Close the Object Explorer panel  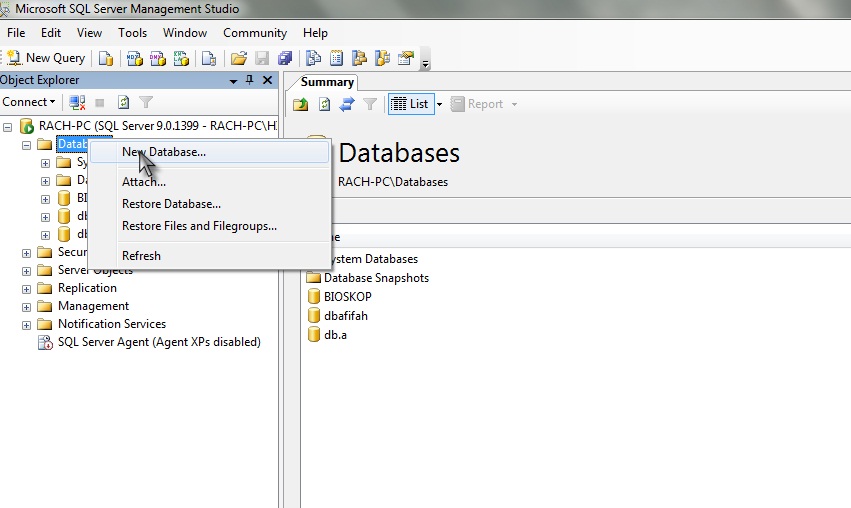click(267, 80)
